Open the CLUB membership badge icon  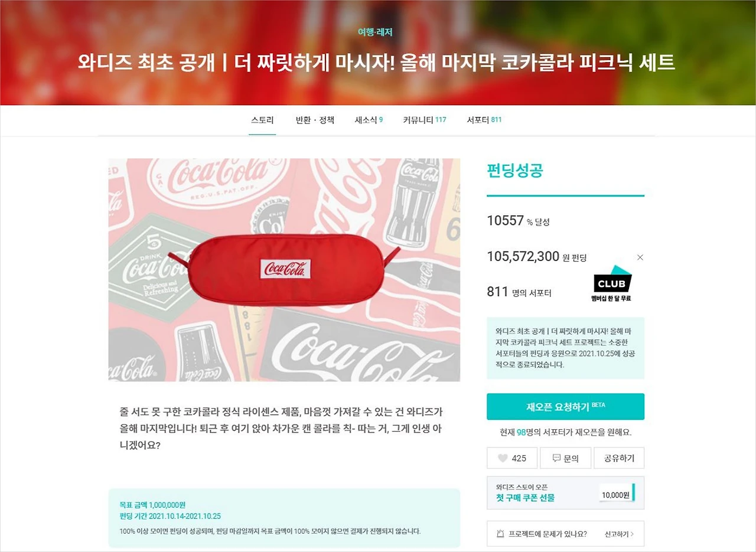pyautogui.click(x=612, y=283)
